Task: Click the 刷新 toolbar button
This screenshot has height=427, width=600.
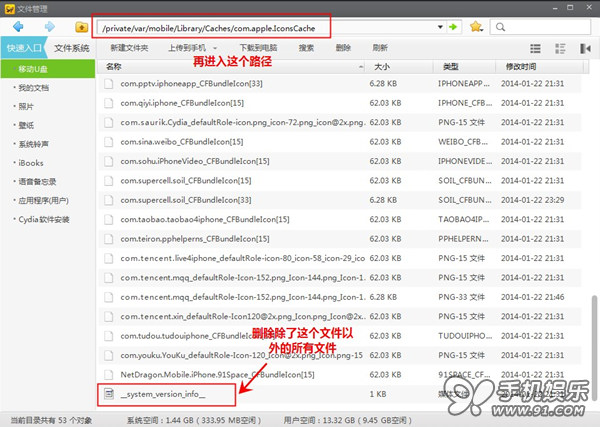Action: tap(380, 48)
